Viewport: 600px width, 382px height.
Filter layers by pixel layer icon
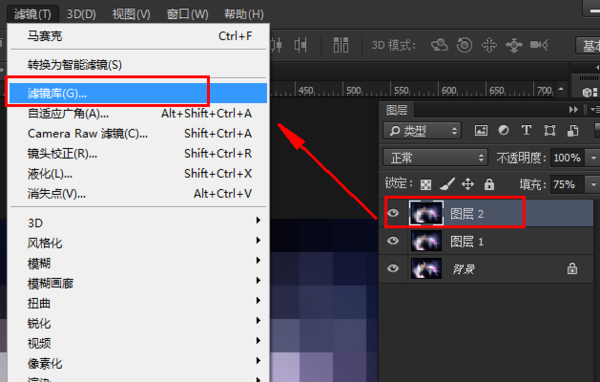pos(481,131)
